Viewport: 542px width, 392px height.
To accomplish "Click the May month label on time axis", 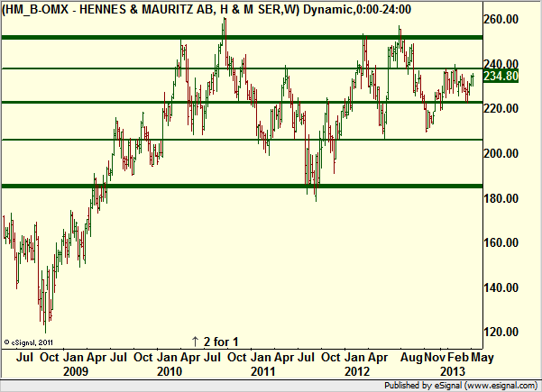I will click(x=482, y=358).
